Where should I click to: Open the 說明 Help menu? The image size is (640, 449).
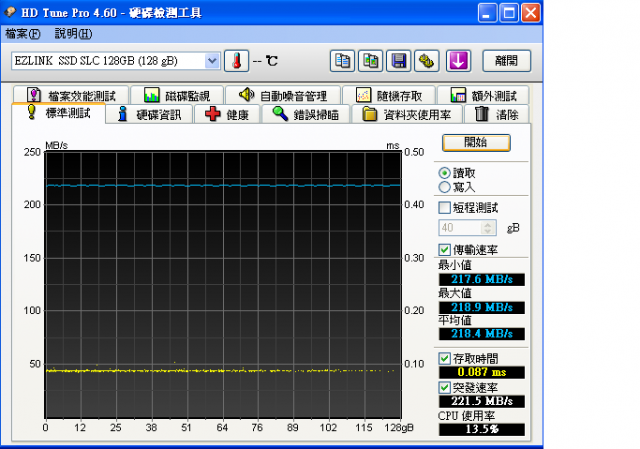[73, 34]
